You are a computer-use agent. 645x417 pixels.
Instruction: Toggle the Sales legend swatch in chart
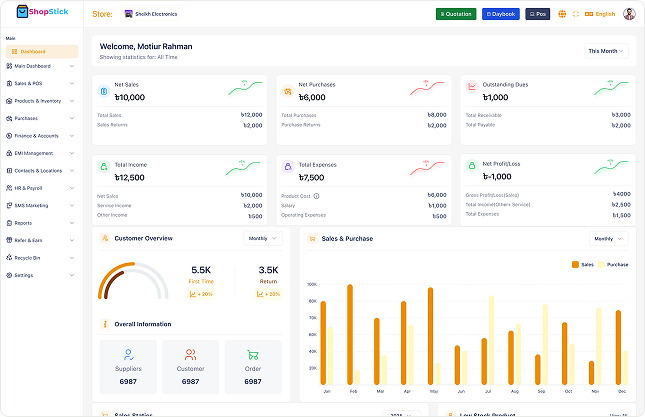(x=575, y=264)
